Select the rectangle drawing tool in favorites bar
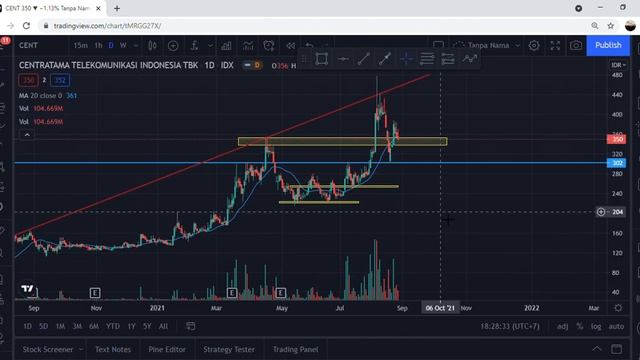Screen dimensions: 640x360 click(322, 59)
